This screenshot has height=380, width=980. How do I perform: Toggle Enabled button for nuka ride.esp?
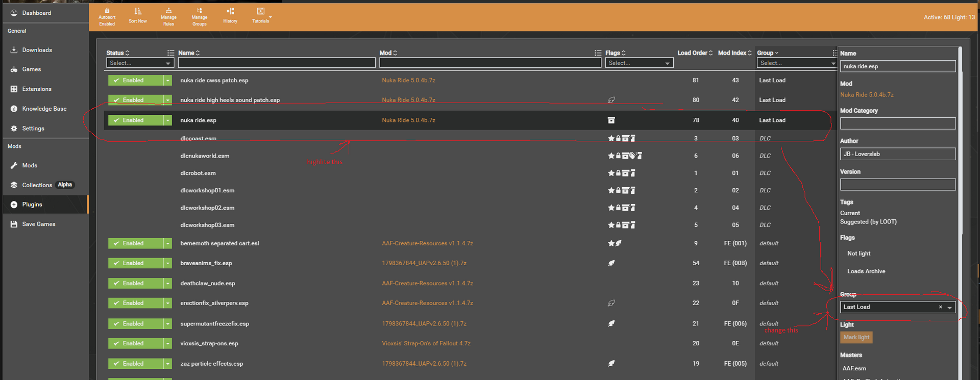[135, 120]
